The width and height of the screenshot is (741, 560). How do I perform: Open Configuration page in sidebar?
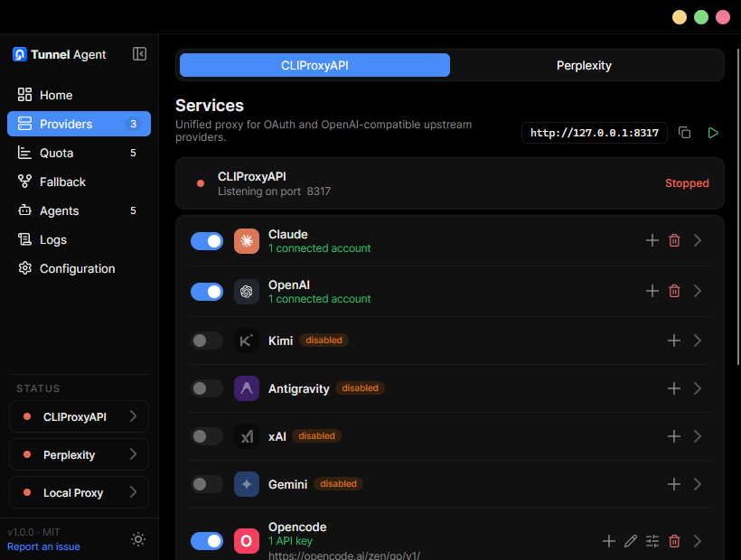pyautogui.click(x=79, y=268)
